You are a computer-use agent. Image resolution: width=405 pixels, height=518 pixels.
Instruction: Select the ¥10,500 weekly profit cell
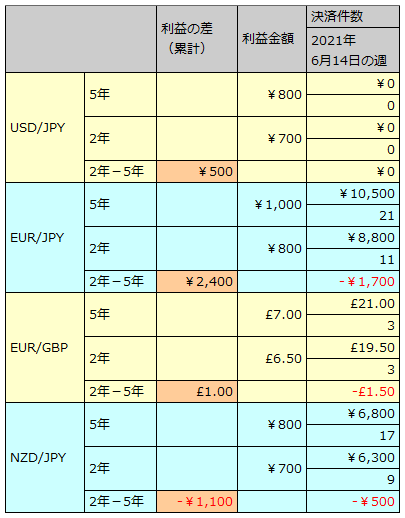(353, 193)
